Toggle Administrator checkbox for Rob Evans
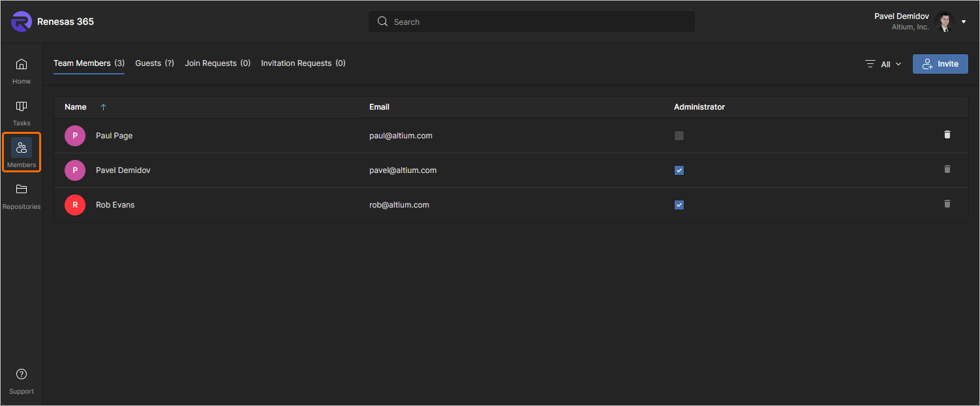The width and height of the screenshot is (980, 406). [679, 205]
